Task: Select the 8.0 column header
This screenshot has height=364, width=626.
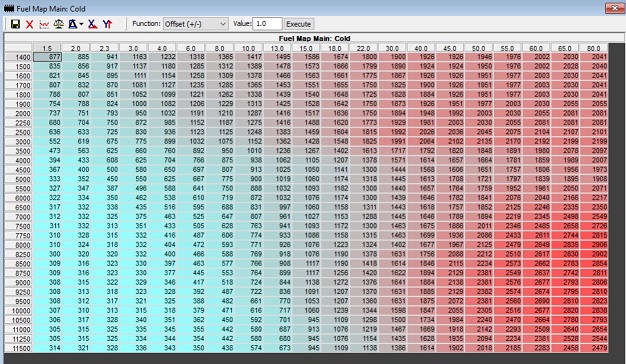Action: [219, 48]
